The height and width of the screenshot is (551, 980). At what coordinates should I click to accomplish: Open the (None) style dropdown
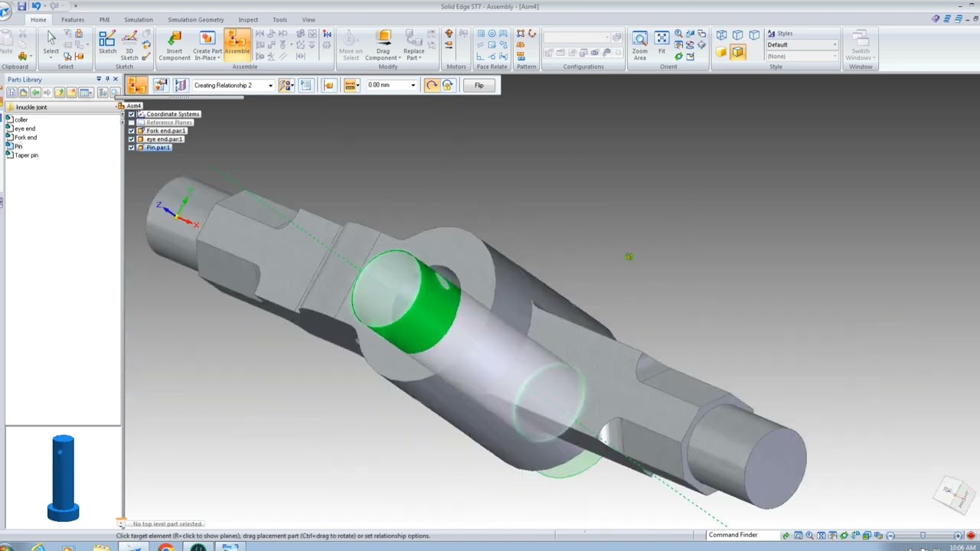pos(835,56)
